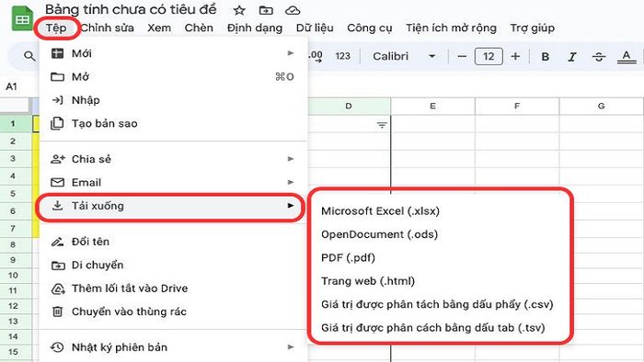Select Chuyển vào thùng rác
This screenshot has width=644, height=362.
pyautogui.click(x=173, y=311)
